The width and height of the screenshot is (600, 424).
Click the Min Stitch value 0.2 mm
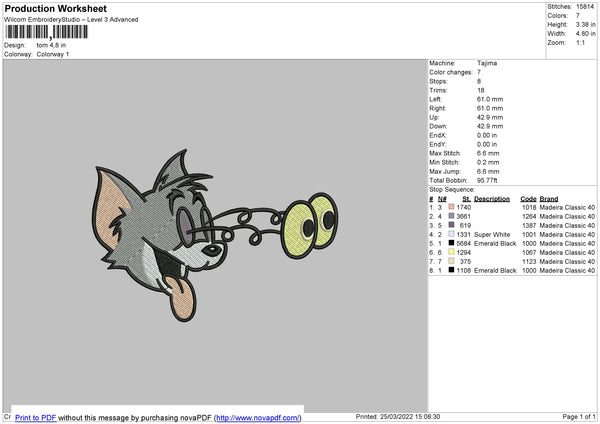(x=488, y=162)
